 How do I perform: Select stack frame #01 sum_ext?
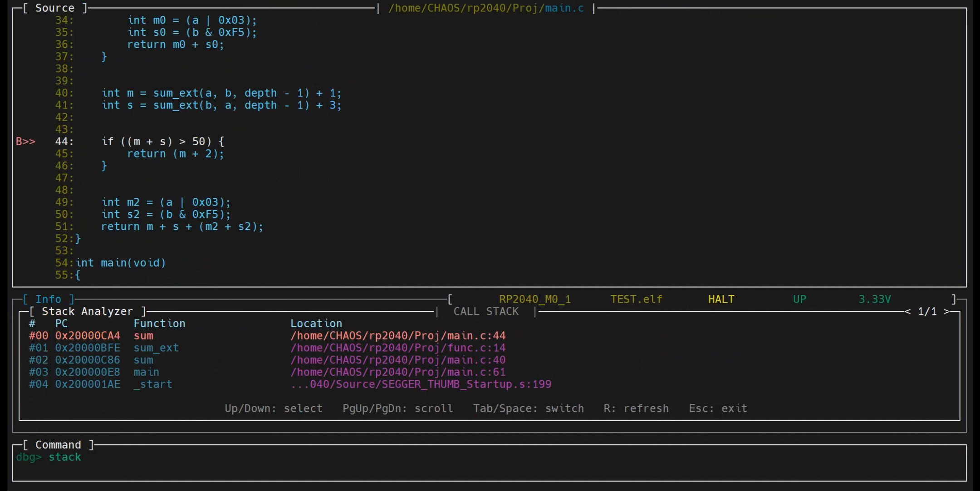(x=156, y=348)
